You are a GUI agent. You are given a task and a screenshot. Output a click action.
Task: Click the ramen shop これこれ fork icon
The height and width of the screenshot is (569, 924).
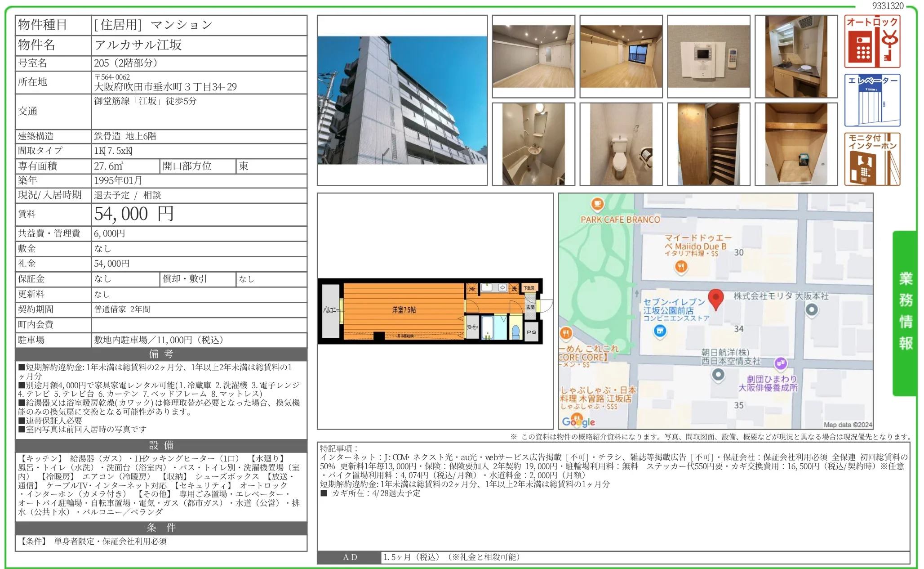(565, 333)
